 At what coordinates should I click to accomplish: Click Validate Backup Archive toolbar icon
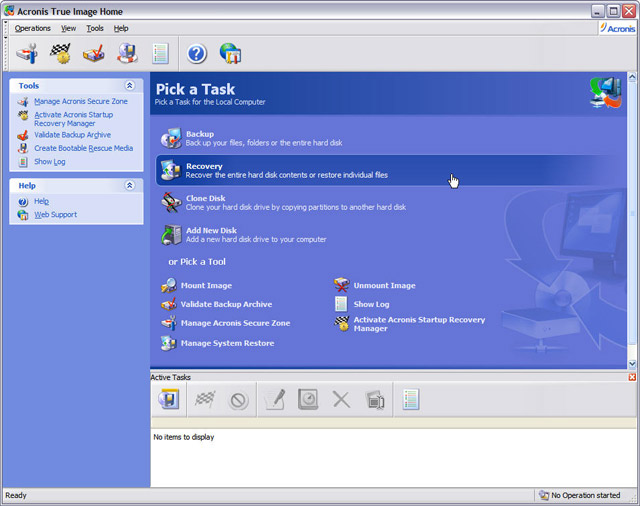(94, 53)
